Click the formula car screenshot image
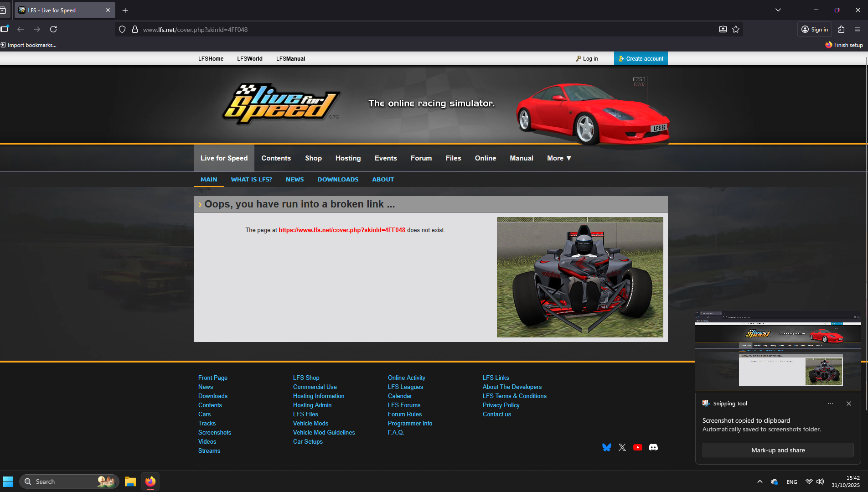Viewport: 868px width, 492px height. (x=580, y=277)
